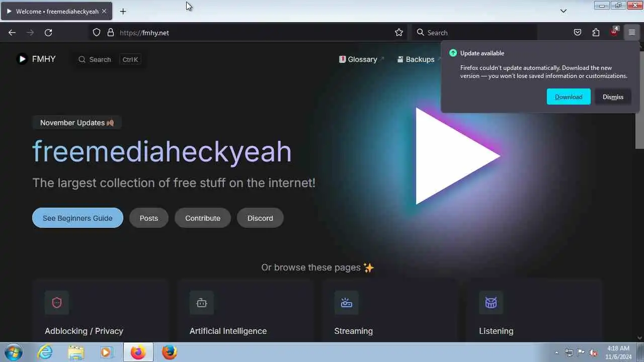Click the Listening drum icon
Image resolution: width=644 pixels, height=362 pixels.
[491, 303]
